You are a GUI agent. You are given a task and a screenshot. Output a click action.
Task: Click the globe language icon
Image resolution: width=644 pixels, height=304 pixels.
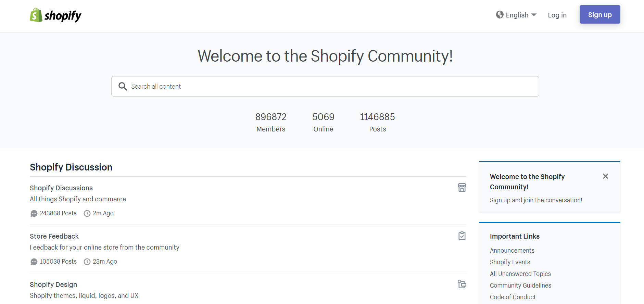[x=500, y=15]
